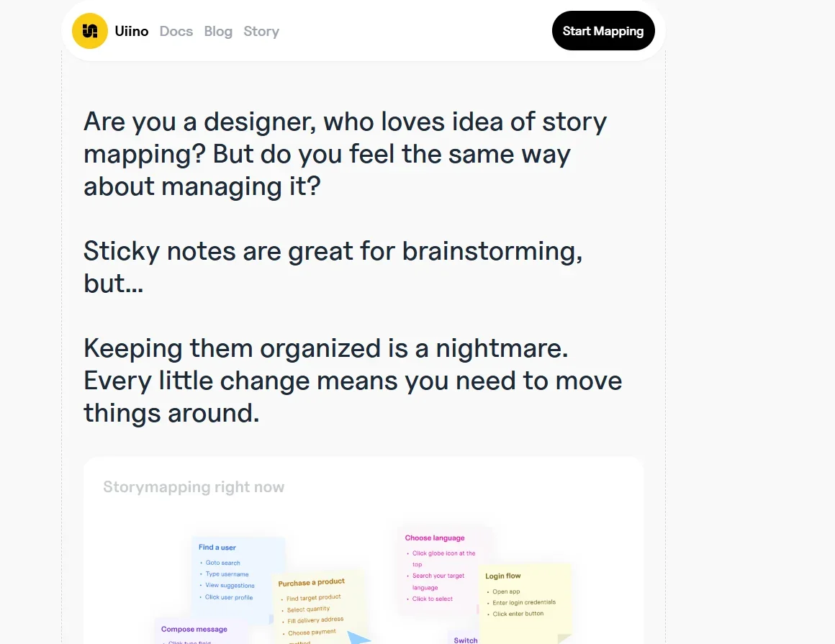Click "Open app" in Login flow note
Screen dimensions: 835x644
pos(506,591)
